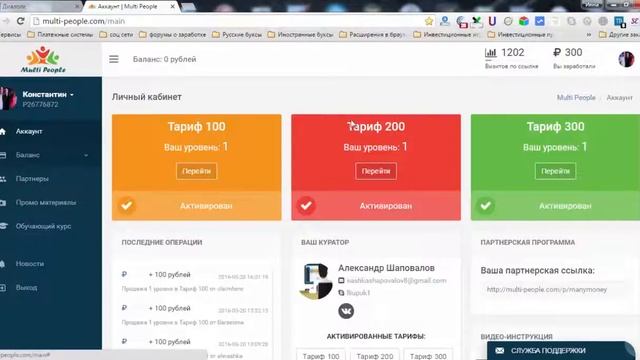
Task: Reload the page with refresh icon
Action: (x=20, y=21)
